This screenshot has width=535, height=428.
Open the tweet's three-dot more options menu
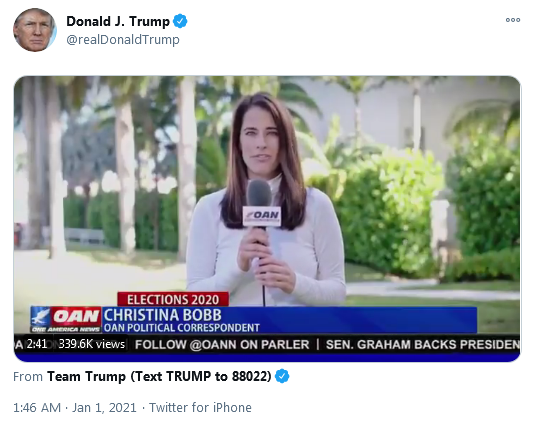pos(513,20)
